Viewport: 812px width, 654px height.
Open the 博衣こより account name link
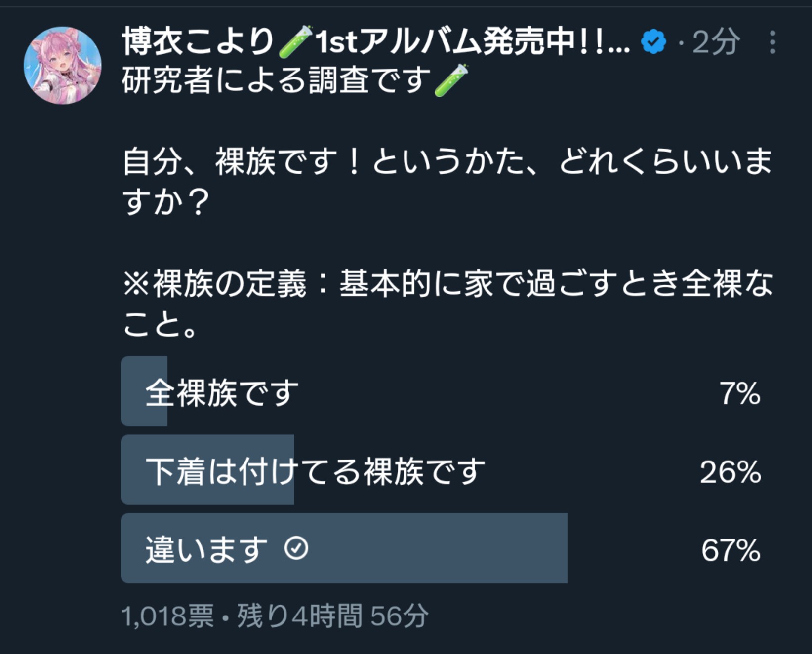click(376, 41)
